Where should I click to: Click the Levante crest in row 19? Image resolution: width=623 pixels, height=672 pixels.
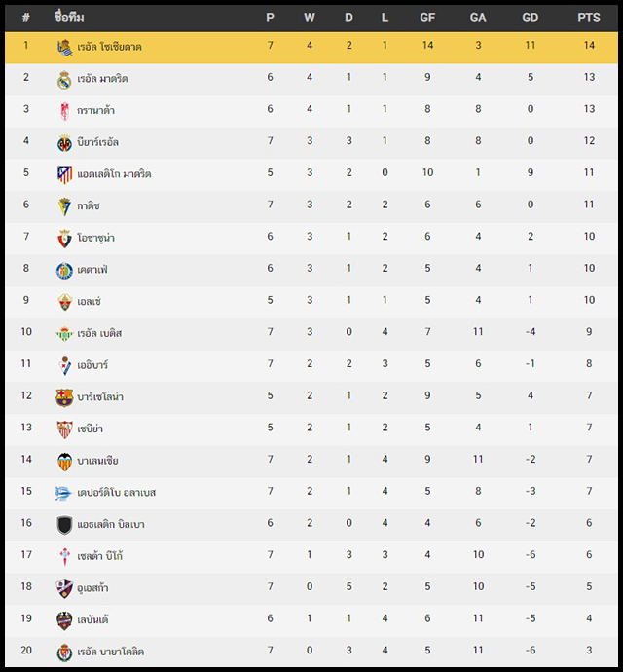click(x=64, y=620)
